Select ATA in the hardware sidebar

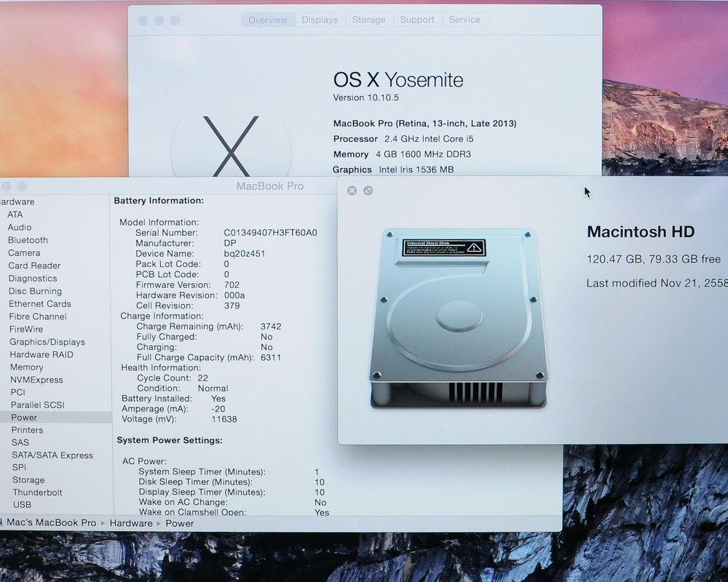[x=15, y=215]
